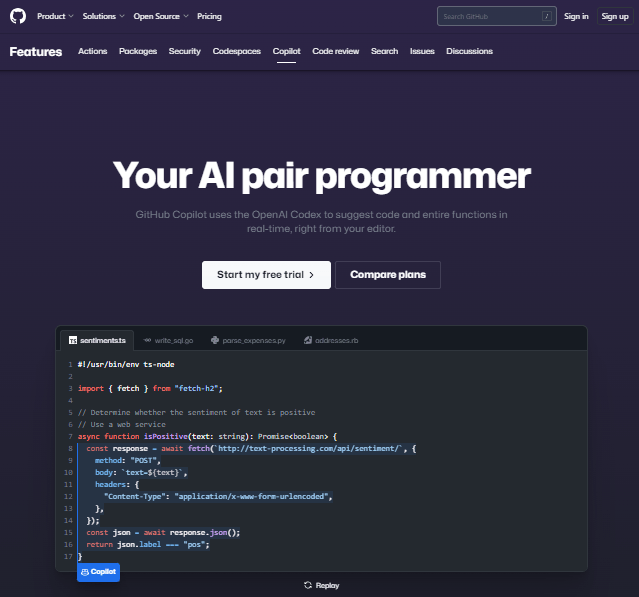This screenshot has width=639, height=597.
Task: Click the Compare plans button
Action: tap(387, 274)
